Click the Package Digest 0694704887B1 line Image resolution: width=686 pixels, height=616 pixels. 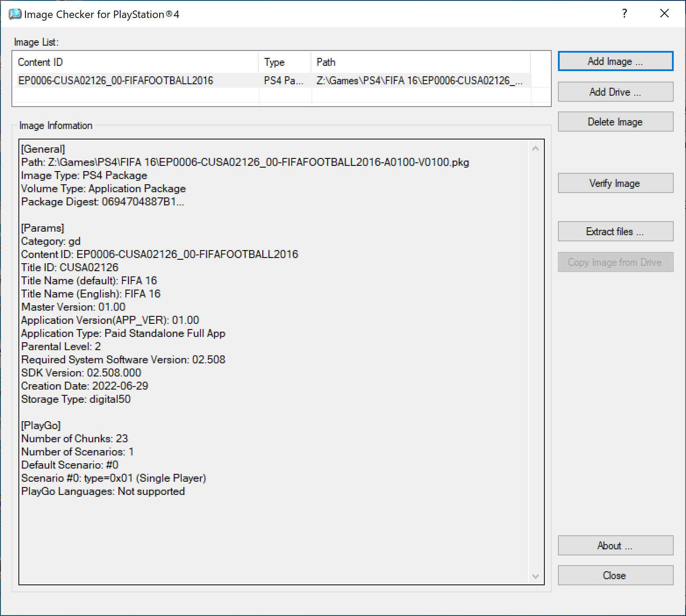click(103, 202)
